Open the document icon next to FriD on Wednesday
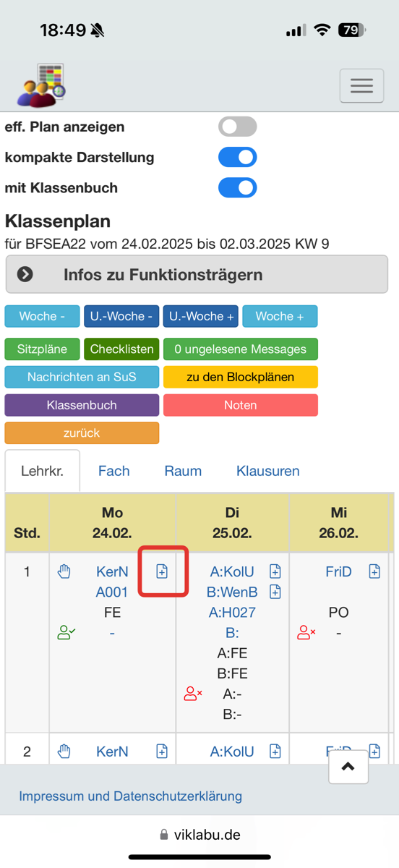 click(x=374, y=571)
